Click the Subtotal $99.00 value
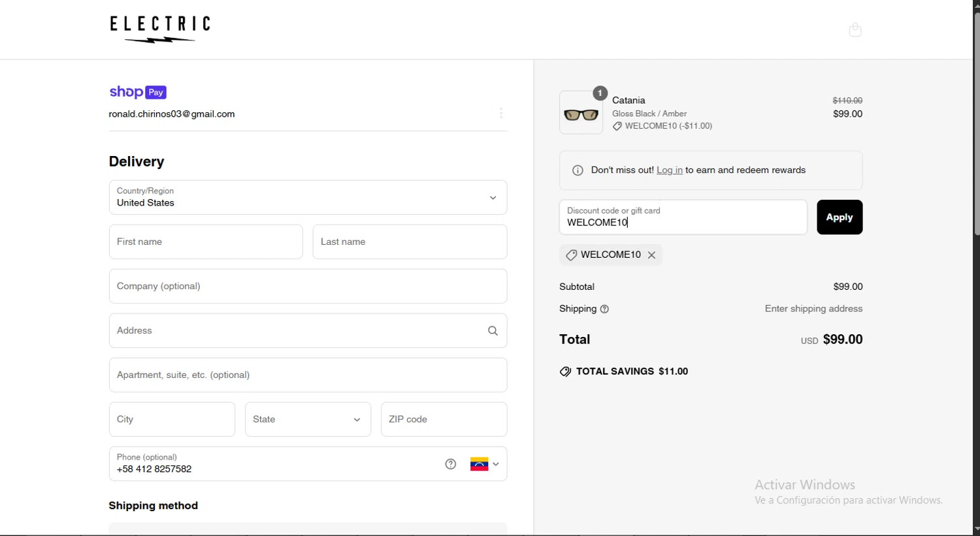This screenshot has width=980, height=536. click(848, 287)
